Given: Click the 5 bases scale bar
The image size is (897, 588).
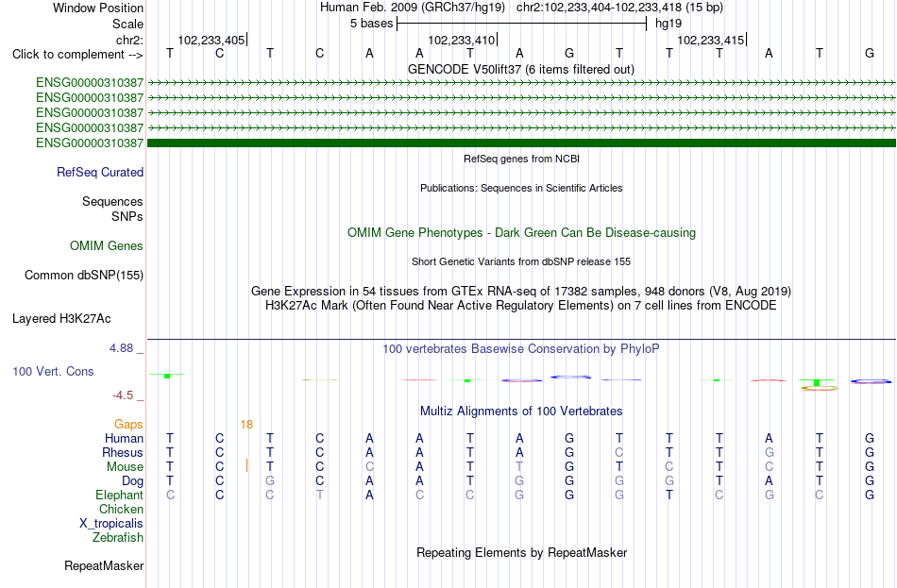Looking at the screenshot, I should [522, 24].
